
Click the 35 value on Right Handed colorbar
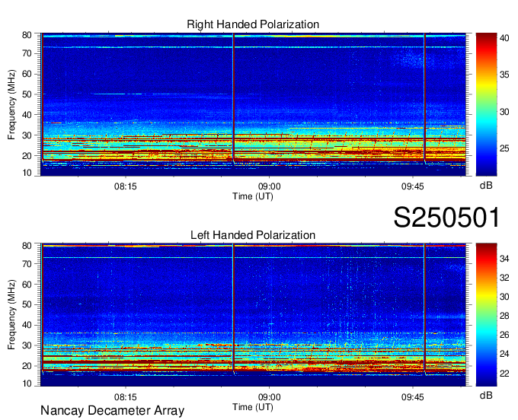click(x=504, y=75)
